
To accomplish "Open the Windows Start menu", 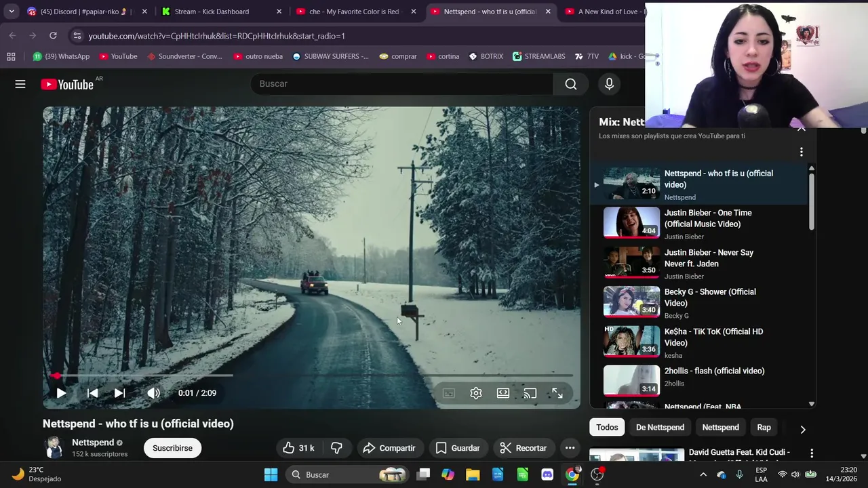I will [271, 474].
